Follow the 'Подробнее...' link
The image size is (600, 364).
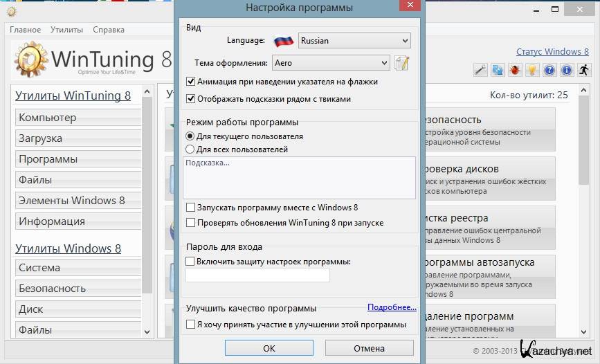coord(392,307)
